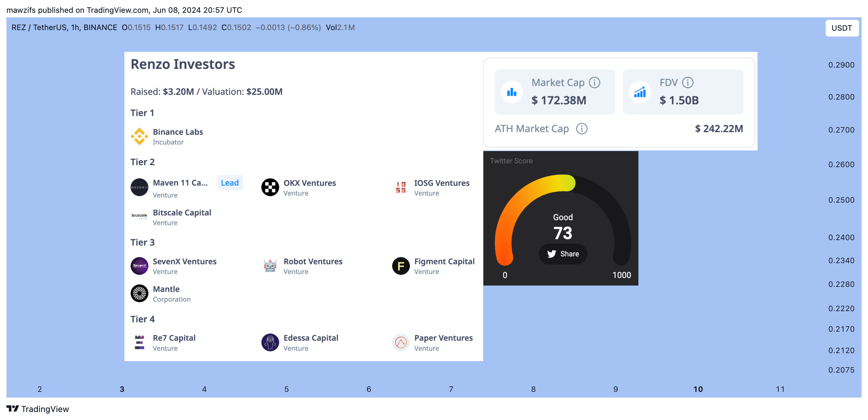Click the $ 1.50B FDV value

pyautogui.click(x=679, y=101)
